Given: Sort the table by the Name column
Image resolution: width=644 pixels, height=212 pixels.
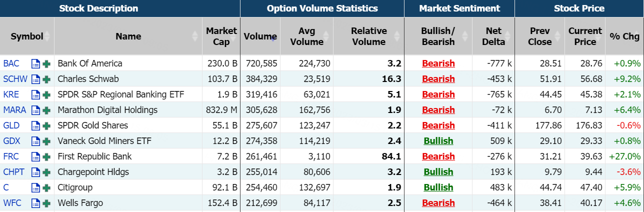Looking at the screenshot, I should click(128, 36).
